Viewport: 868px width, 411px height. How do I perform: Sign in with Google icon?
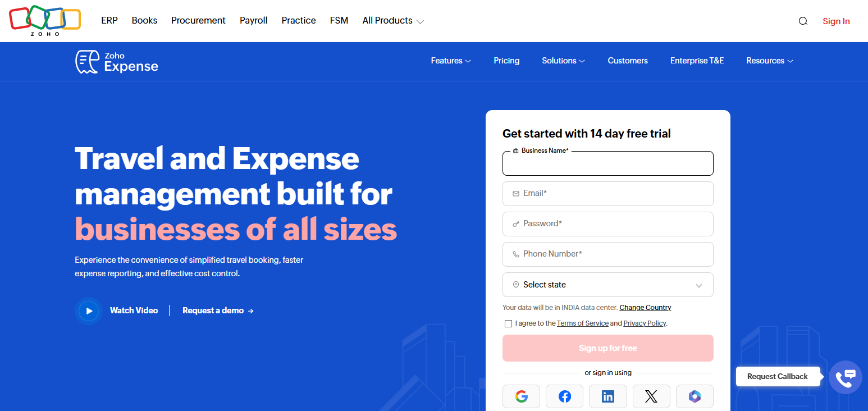(x=521, y=396)
